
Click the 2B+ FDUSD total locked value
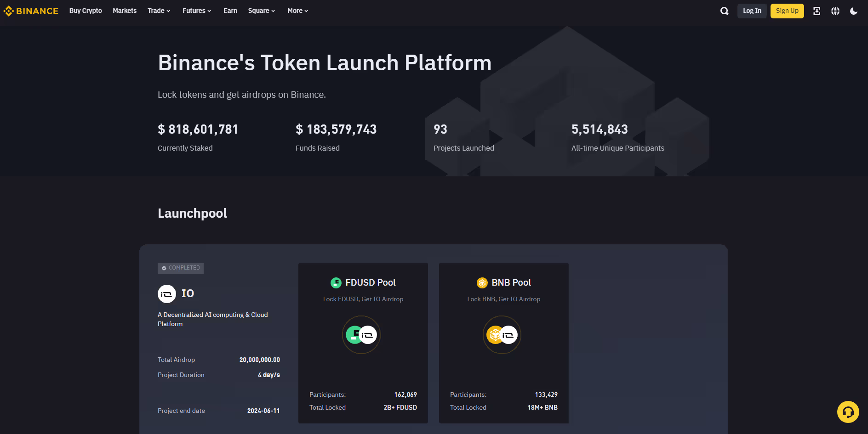tap(400, 407)
